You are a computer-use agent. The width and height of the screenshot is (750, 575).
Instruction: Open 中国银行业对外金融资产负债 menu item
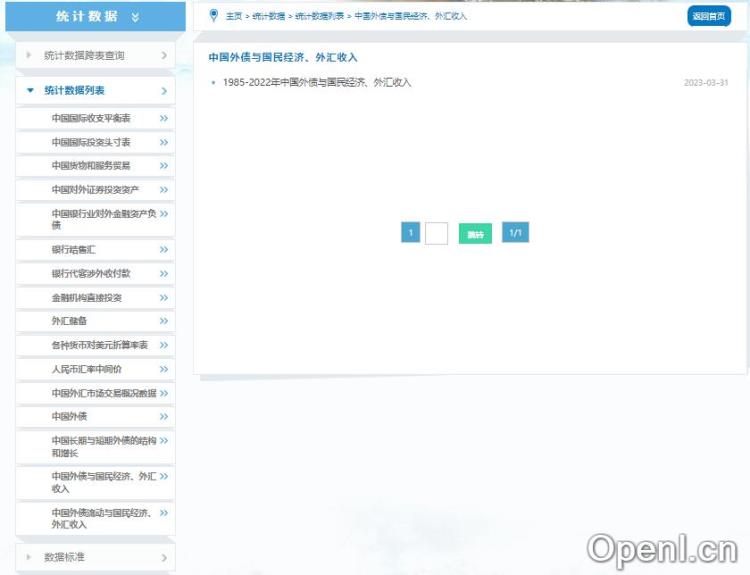95,220
